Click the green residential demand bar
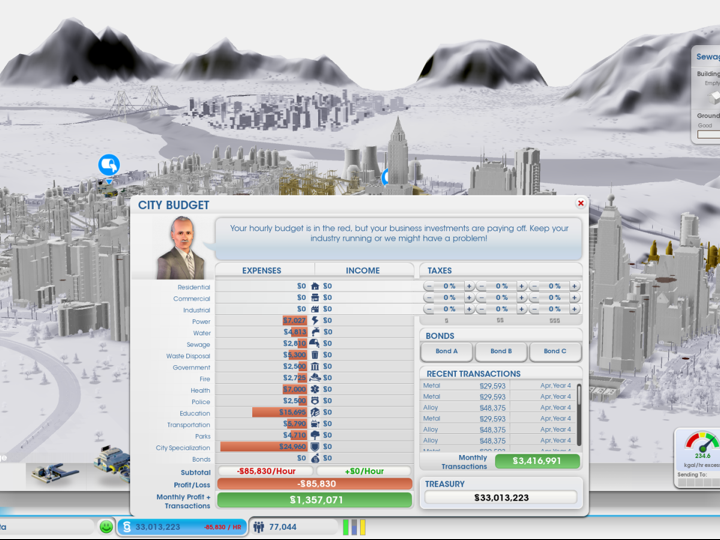720x540 pixels. click(x=346, y=527)
